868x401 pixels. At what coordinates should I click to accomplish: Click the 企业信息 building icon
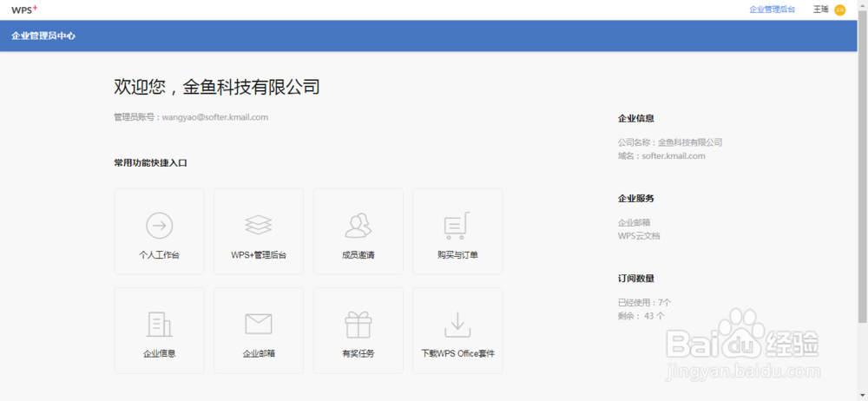pos(160,325)
